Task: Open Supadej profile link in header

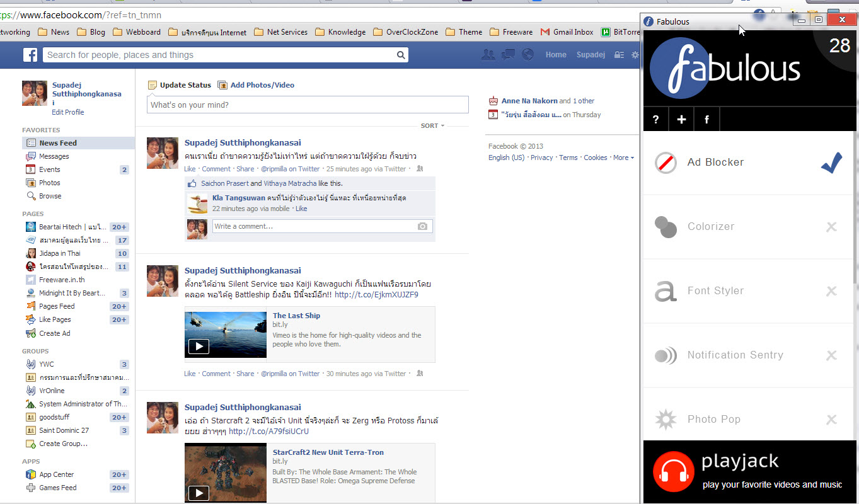Action: tap(591, 55)
